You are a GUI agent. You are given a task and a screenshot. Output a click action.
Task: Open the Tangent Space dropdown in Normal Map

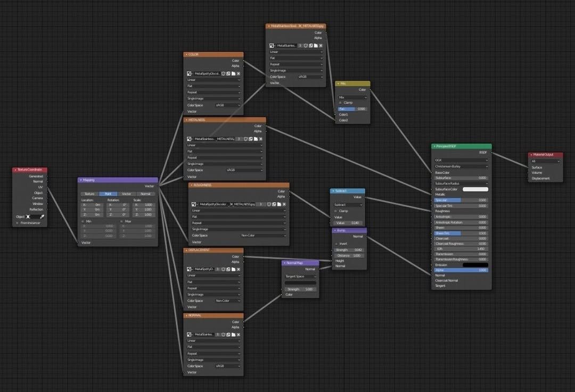(x=300, y=277)
